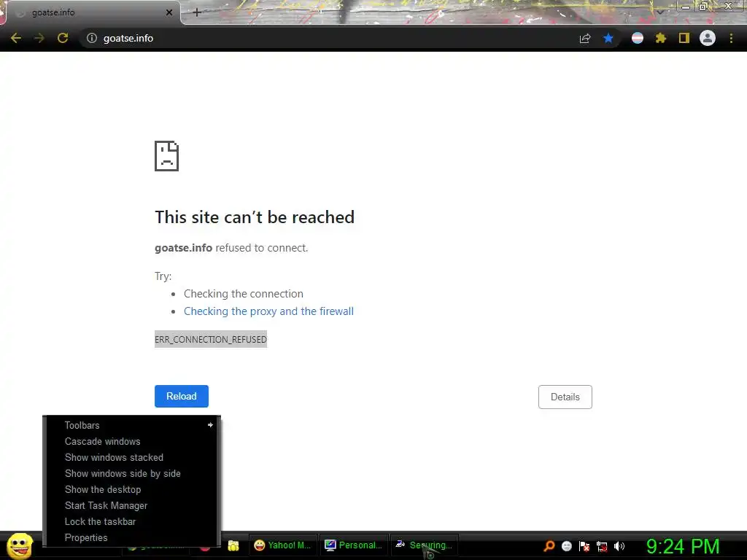The image size is (747, 560).
Task: Click the blue Reload button
Action: click(x=182, y=396)
